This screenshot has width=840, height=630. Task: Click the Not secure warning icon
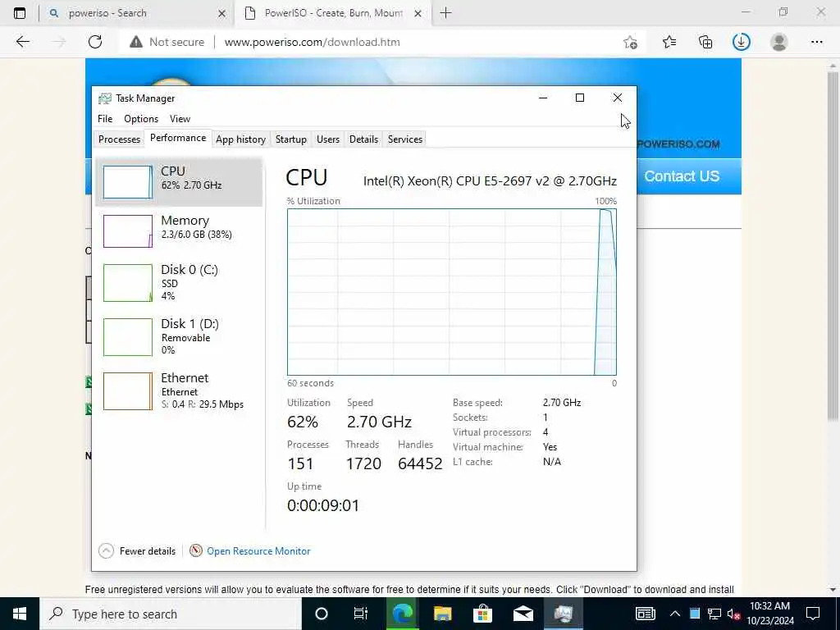point(136,42)
